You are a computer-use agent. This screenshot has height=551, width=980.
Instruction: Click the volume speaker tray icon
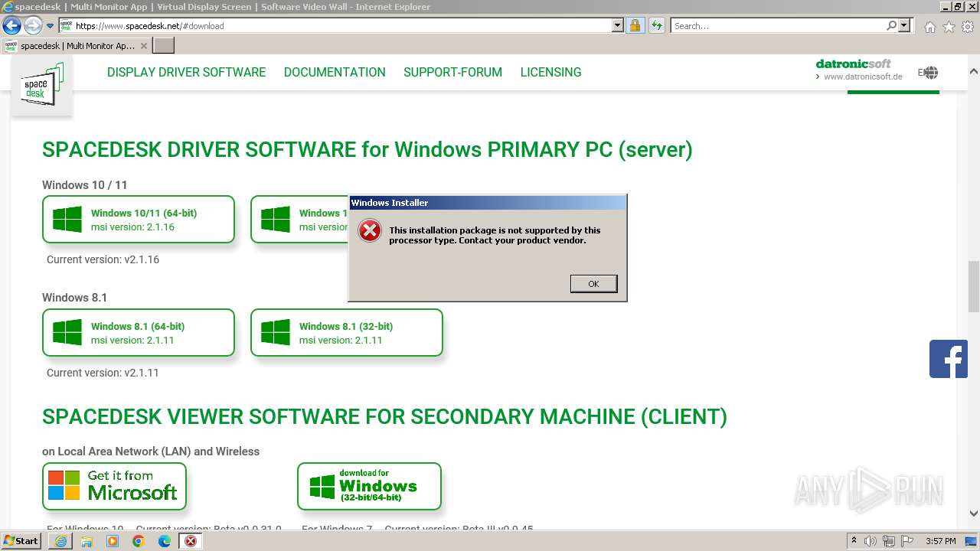pos(870,541)
